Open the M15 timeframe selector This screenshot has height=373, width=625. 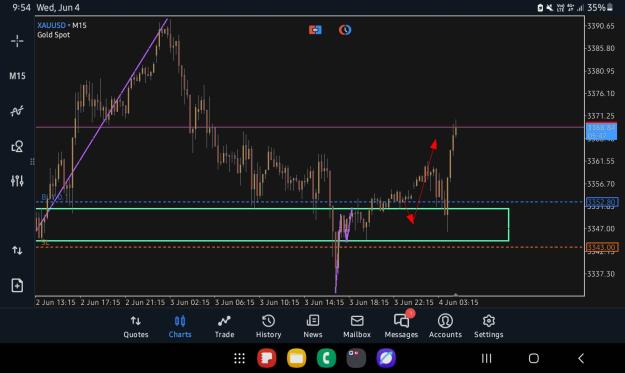18,76
